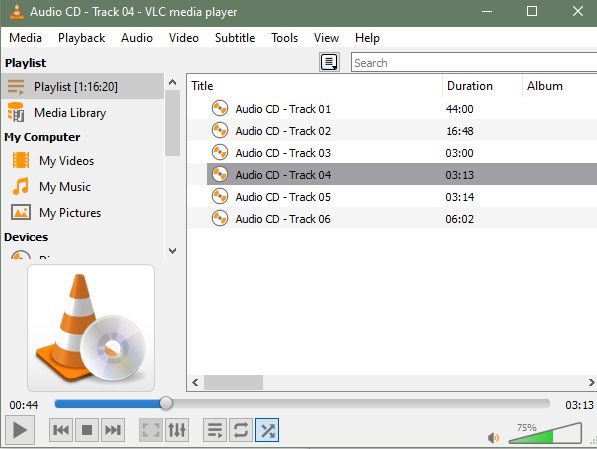Toggle loop repeat mode
The width and height of the screenshot is (597, 449).
point(241,430)
